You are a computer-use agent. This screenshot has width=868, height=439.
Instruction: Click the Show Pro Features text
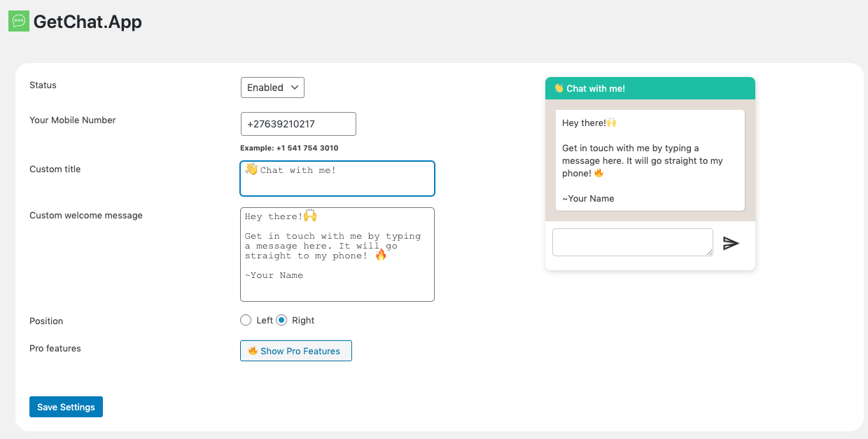click(x=300, y=351)
